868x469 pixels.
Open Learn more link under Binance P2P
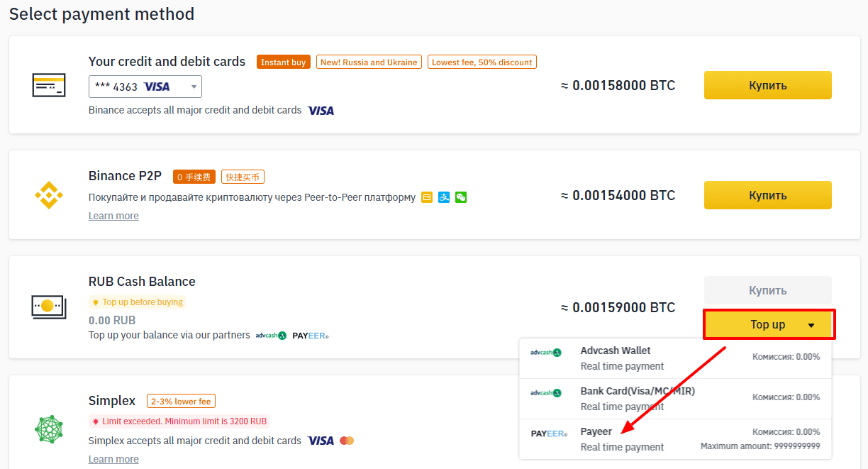[x=113, y=216]
